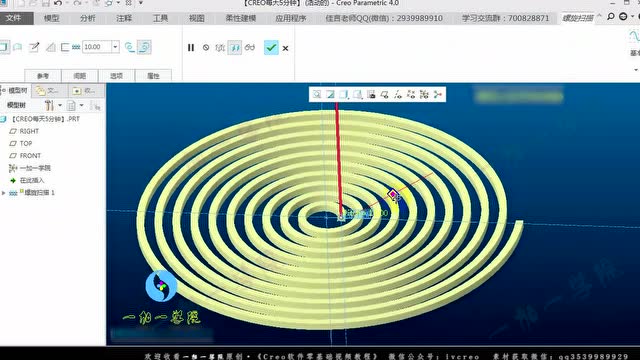
Task: Open the 分析 ribbon tab
Action: [x=87, y=18]
